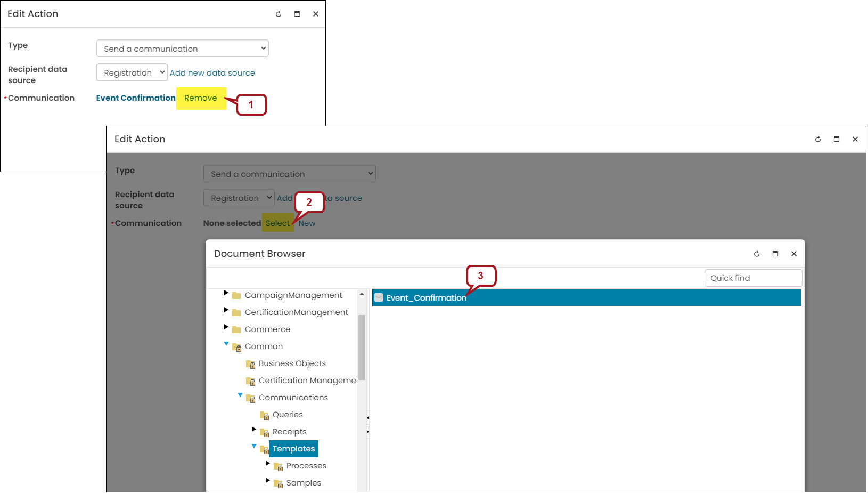Click the tree scrollbar up arrow
Image resolution: width=868 pixels, height=493 pixels.
click(362, 294)
